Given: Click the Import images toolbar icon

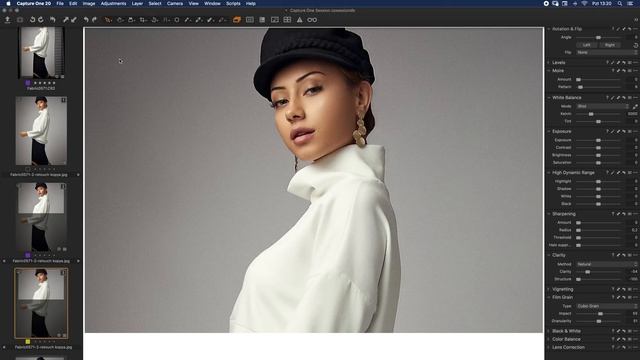Looking at the screenshot, I should click(x=7, y=20).
